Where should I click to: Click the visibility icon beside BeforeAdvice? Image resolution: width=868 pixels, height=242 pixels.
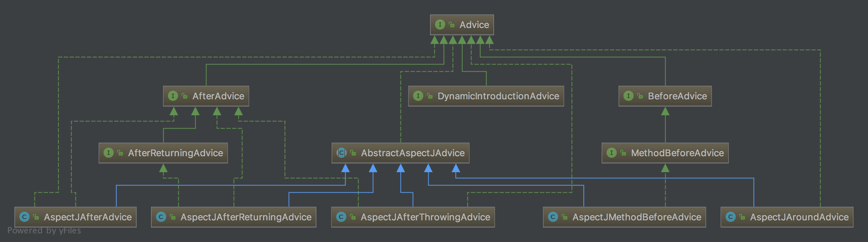pyautogui.click(x=640, y=96)
